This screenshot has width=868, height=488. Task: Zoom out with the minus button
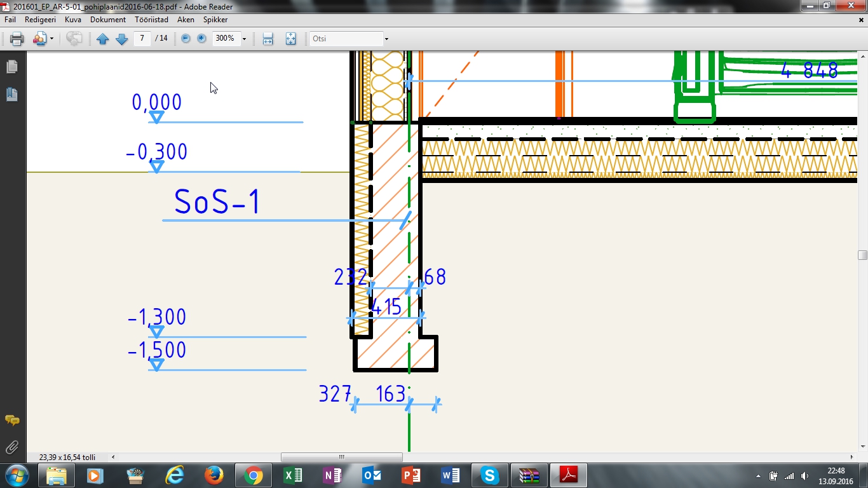point(186,39)
